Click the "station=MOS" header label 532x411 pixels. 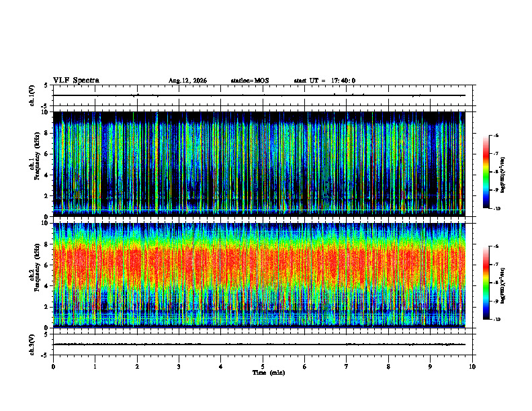click(x=250, y=81)
